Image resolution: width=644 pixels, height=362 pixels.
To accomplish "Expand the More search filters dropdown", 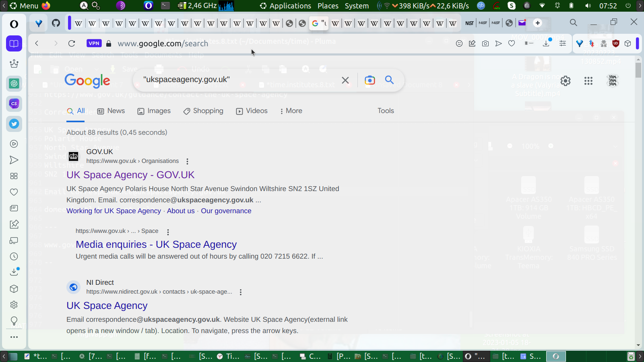I will pos(291,111).
